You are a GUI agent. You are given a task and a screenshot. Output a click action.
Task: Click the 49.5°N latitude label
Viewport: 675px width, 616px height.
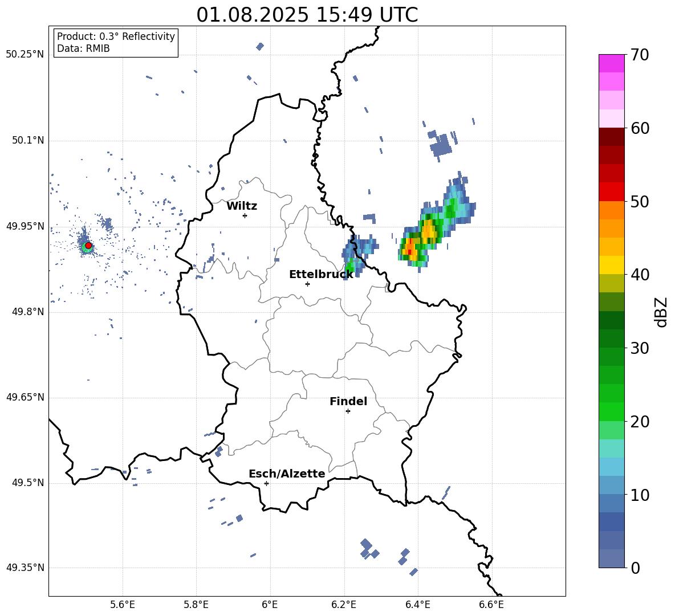[x=27, y=483]
